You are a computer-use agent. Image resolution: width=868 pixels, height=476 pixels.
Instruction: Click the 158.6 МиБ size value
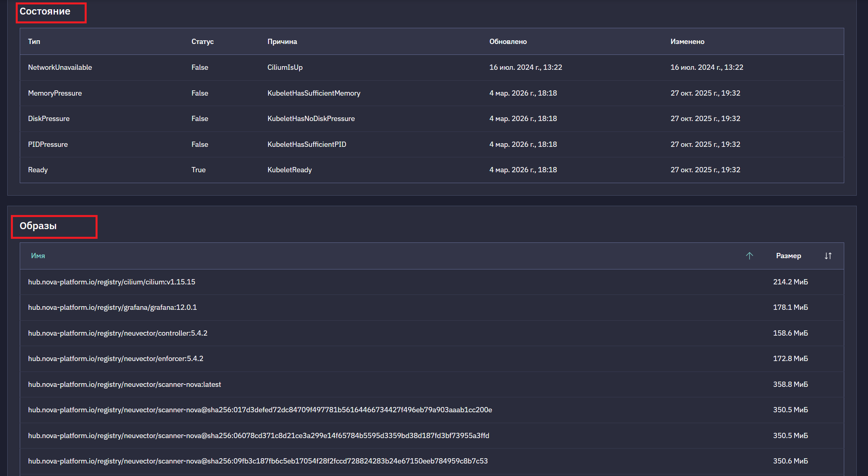click(x=790, y=333)
